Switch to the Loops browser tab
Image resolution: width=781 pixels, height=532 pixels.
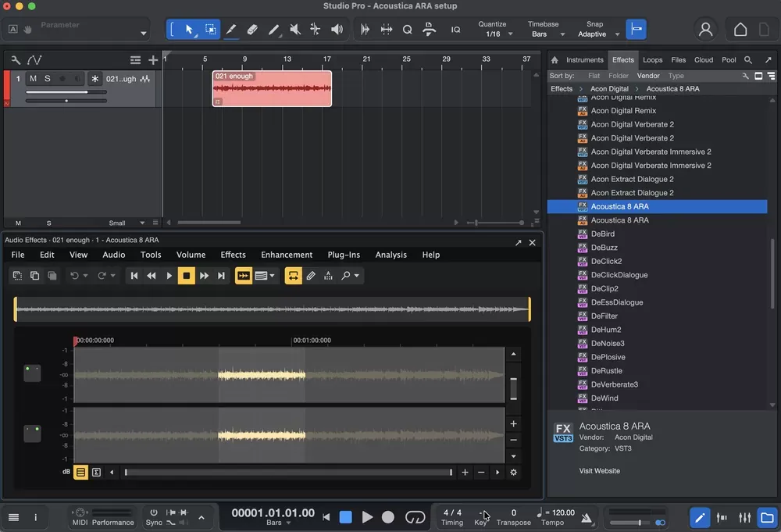point(652,60)
